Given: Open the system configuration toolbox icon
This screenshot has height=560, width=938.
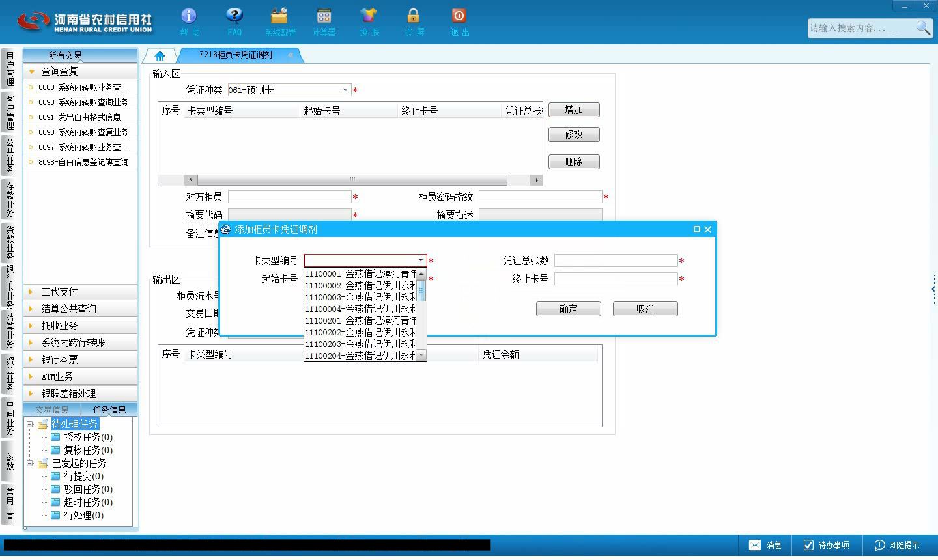Looking at the screenshot, I should [279, 16].
